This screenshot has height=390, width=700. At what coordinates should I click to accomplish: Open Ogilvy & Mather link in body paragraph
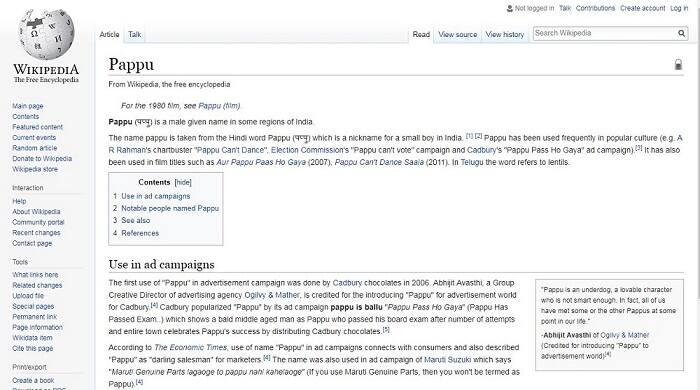coord(272,295)
